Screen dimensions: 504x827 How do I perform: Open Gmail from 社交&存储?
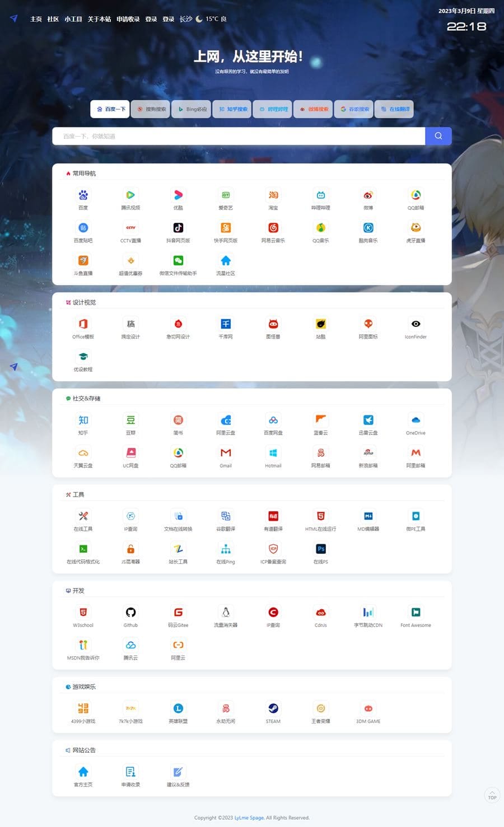225,456
